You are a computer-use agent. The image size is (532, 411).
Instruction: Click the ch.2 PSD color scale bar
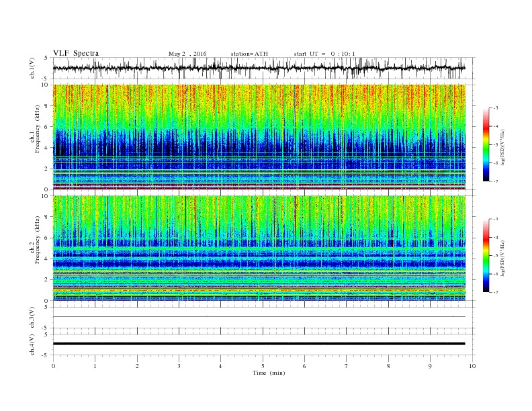(486, 255)
